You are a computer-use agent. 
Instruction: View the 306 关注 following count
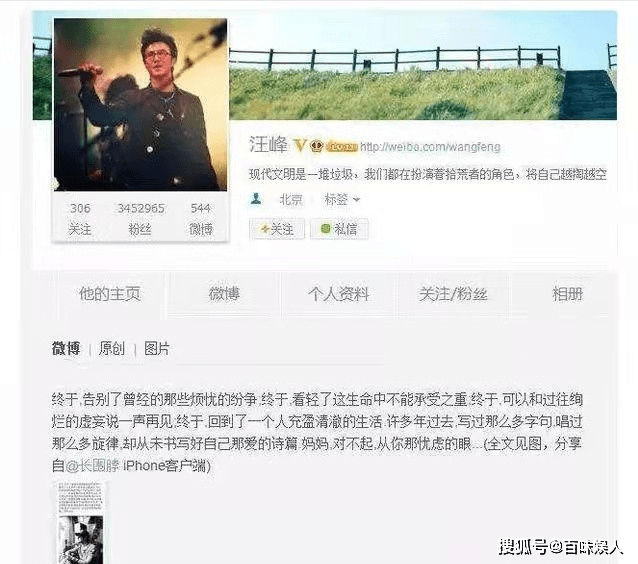tap(80, 219)
